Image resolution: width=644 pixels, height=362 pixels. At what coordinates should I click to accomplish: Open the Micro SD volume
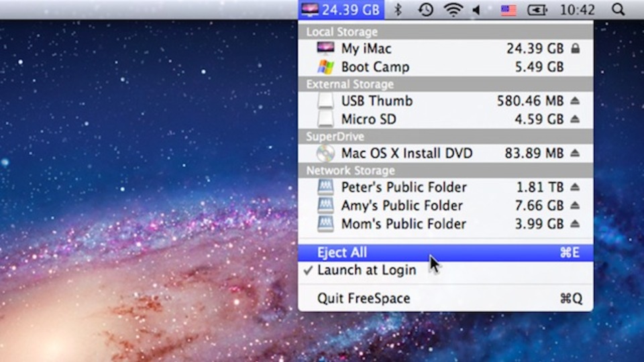tap(445, 119)
